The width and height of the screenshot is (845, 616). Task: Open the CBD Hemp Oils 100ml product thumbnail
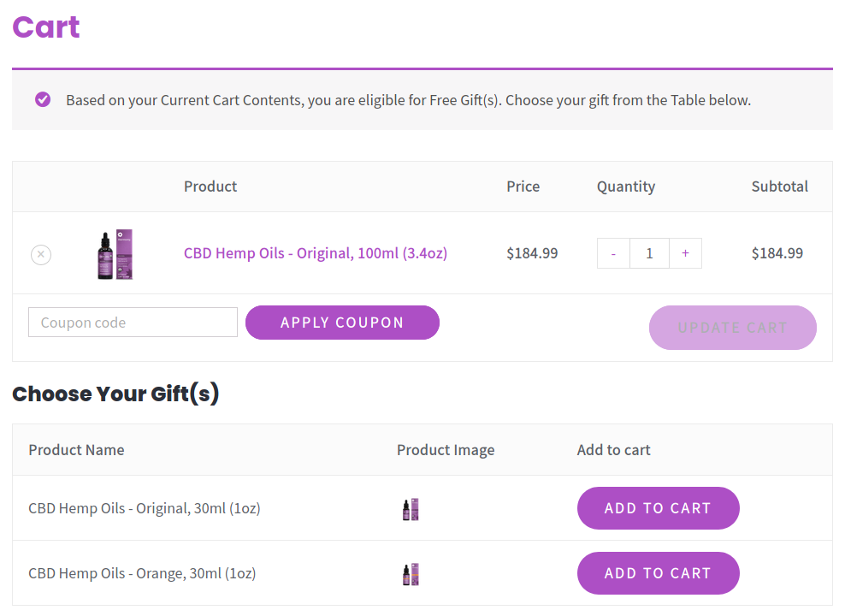pyautogui.click(x=115, y=254)
